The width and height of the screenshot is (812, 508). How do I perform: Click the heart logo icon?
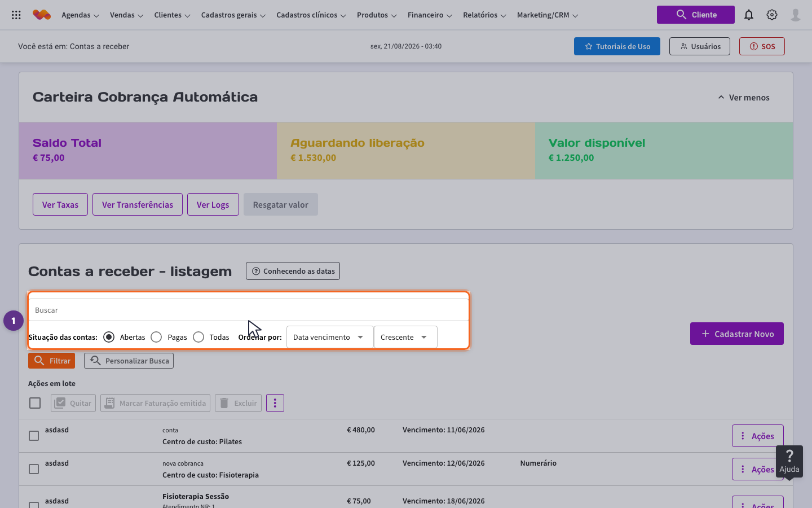tap(42, 15)
